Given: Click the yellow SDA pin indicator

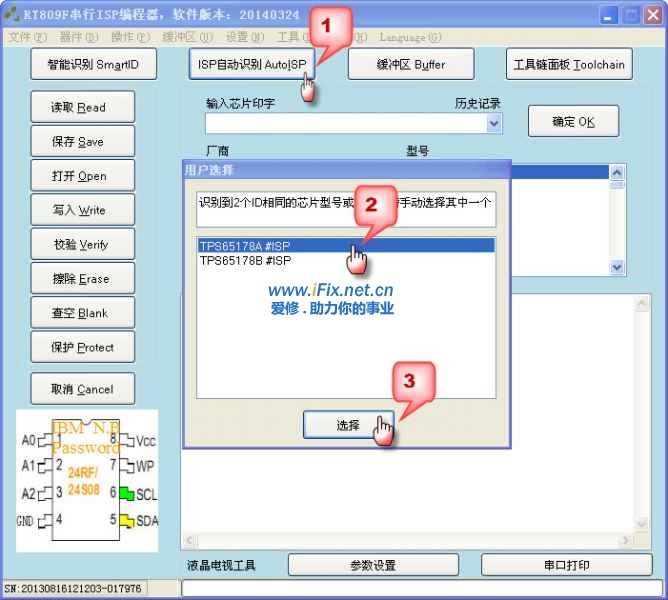Looking at the screenshot, I should (126, 520).
